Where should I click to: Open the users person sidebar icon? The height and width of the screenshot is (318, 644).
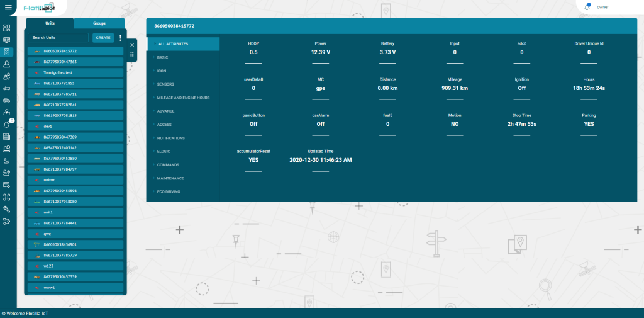coord(6,64)
